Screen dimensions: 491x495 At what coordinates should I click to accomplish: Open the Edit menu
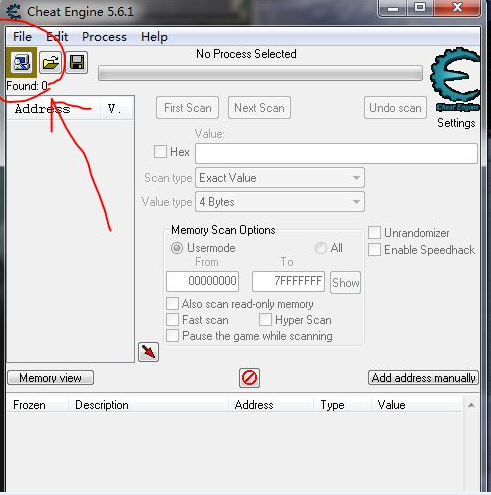[x=57, y=37]
